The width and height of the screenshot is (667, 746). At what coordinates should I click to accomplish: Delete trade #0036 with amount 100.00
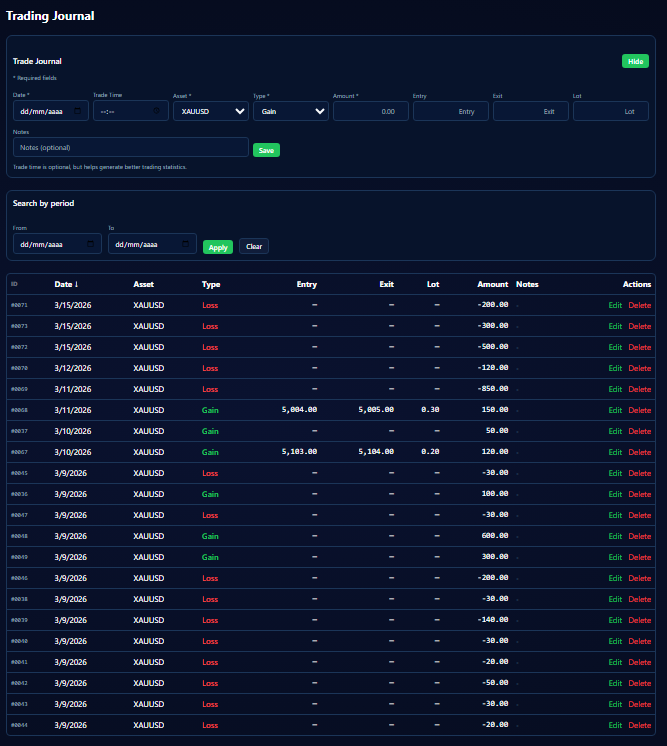point(639,494)
